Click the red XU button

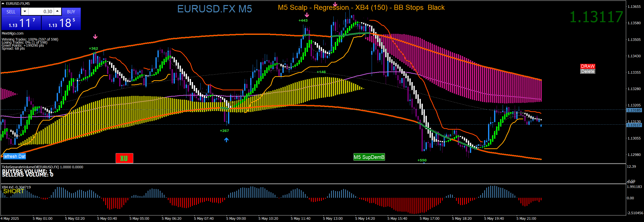124,158
